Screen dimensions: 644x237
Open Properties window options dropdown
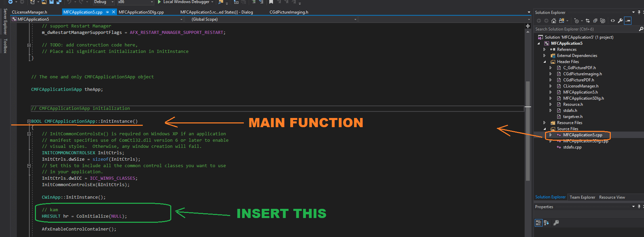(633, 206)
